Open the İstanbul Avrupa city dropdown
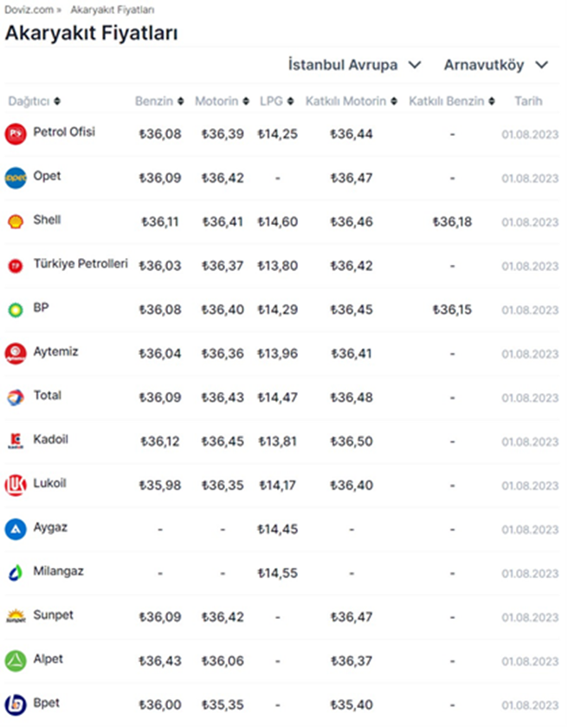 (354, 65)
